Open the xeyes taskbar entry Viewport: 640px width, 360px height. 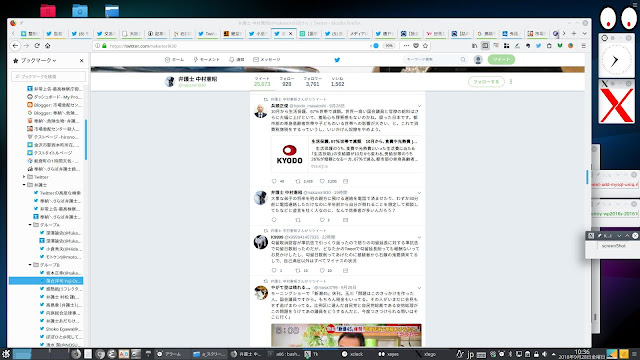tap(389, 354)
